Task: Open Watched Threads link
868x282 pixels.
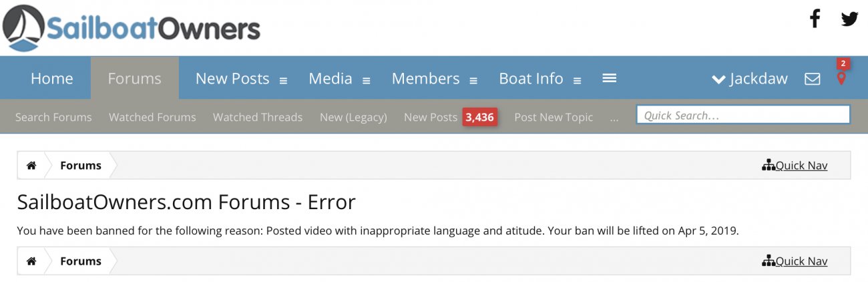Action: tap(258, 117)
